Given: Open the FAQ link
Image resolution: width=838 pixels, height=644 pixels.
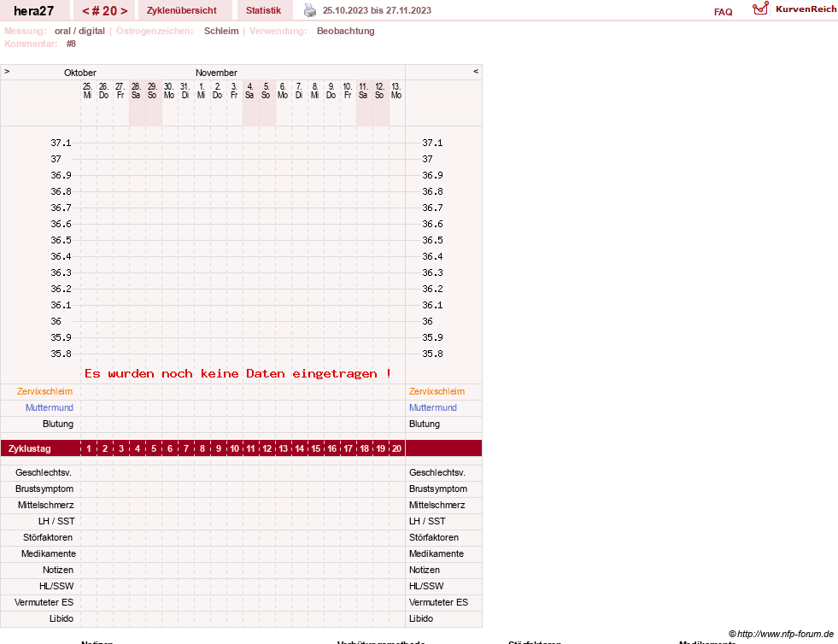Looking at the screenshot, I should coord(723,12).
